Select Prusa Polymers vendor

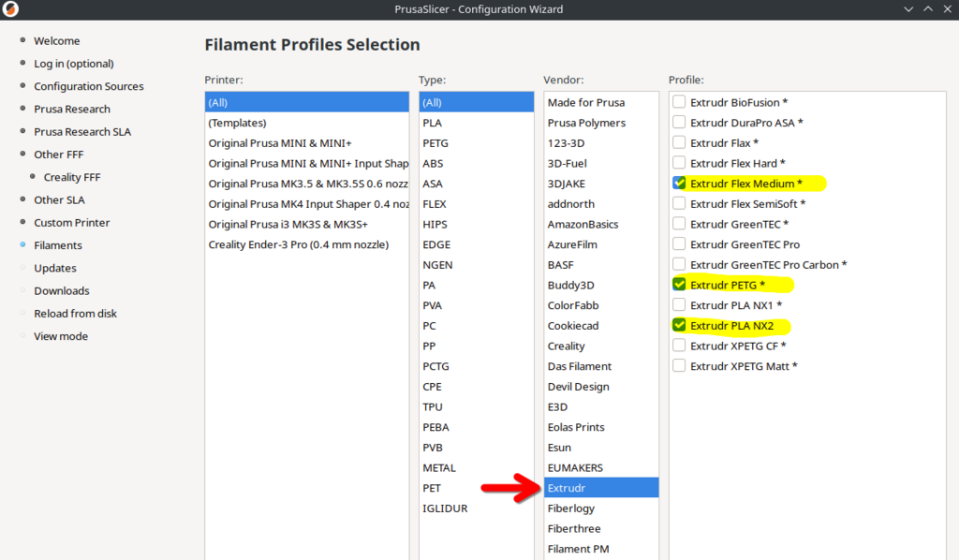coord(586,123)
